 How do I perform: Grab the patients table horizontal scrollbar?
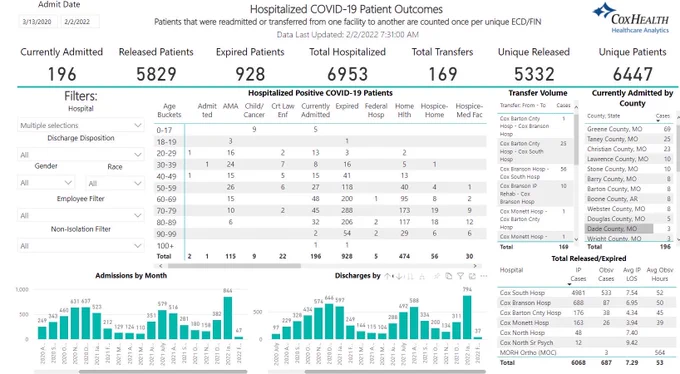(x=234, y=266)
